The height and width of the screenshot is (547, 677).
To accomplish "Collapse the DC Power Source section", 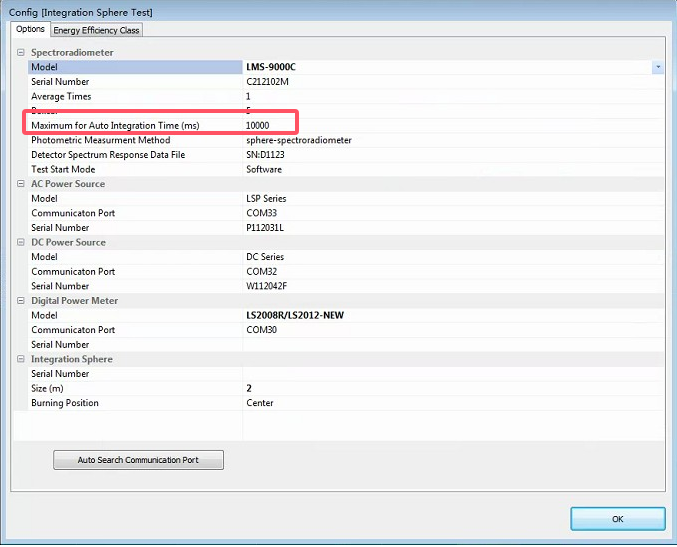I will pos(21,242).
